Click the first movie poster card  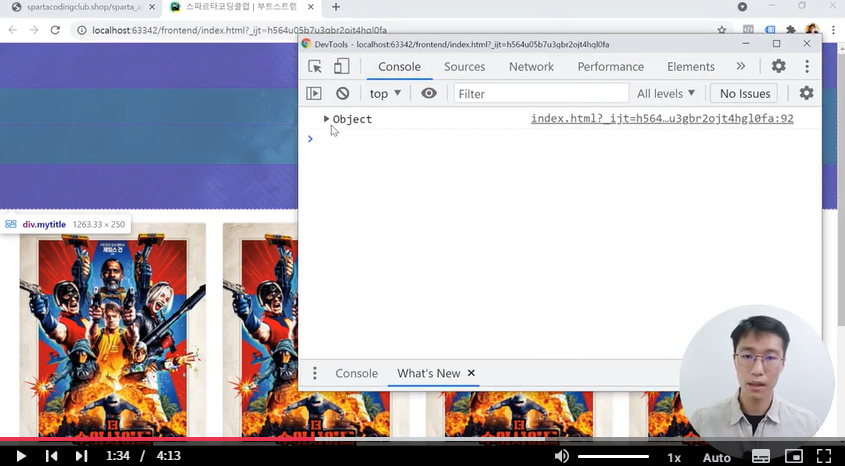pos(113,334)
